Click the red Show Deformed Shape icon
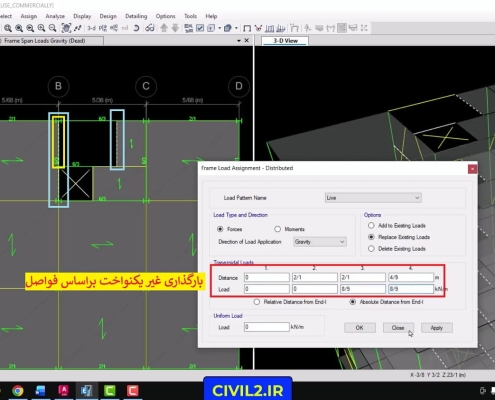 coord(258,28)
